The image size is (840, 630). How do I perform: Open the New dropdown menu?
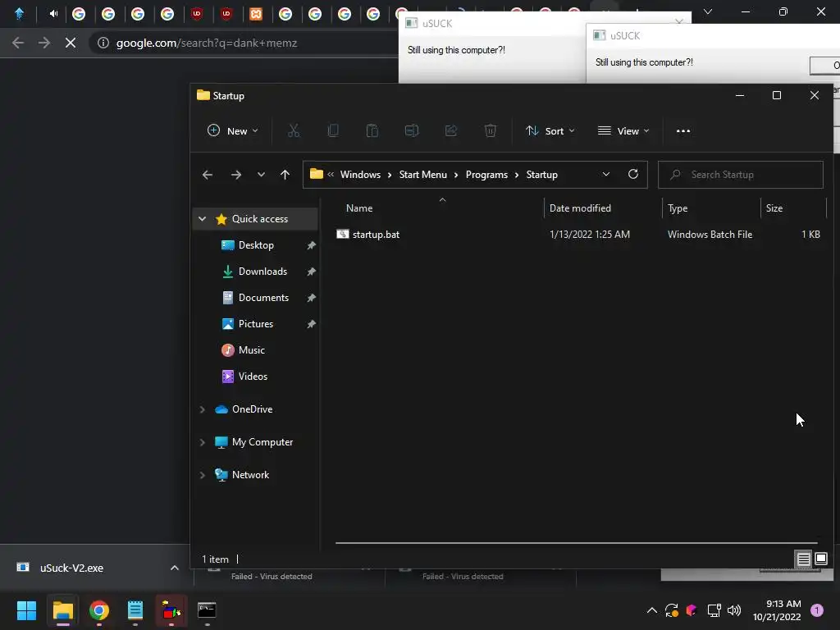pos(232,131)
